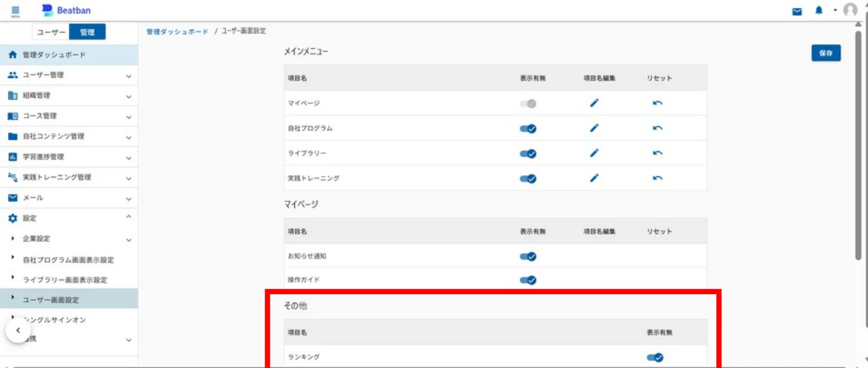Toggle the 操作ガイド display switch
Image resolution: width=868 pixels, height=368 pixels.
point(528,280)
